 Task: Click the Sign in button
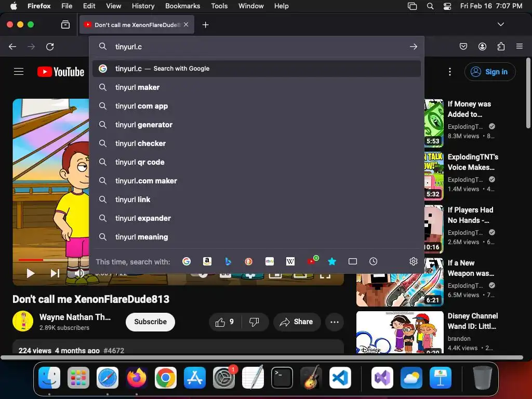[490, 72]
